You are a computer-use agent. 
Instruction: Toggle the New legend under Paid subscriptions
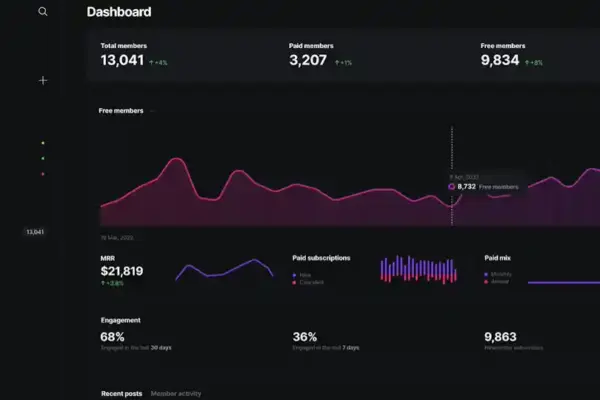[304, 275]
